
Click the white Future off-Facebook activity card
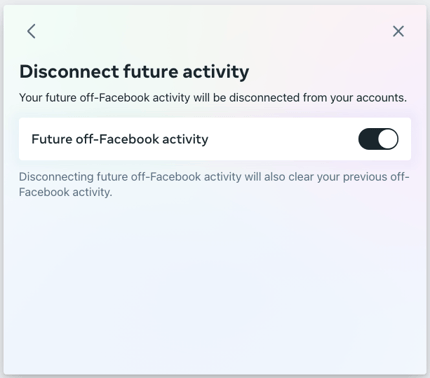[215, 139]
